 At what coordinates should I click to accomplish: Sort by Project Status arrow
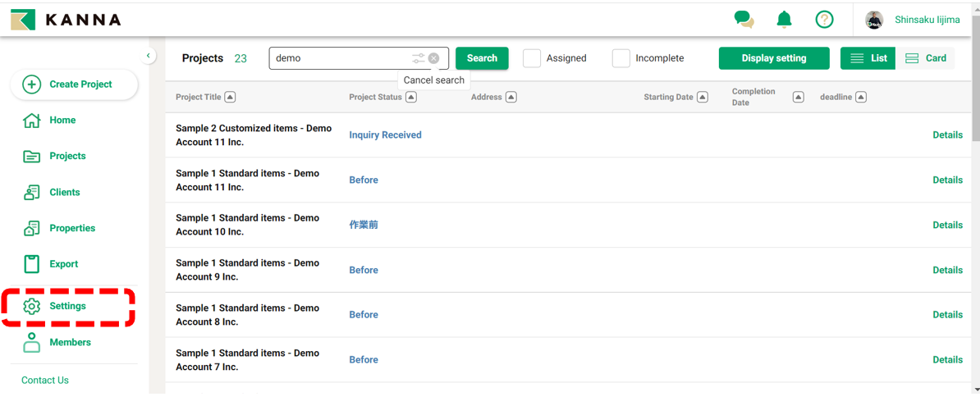[x=411, y=97]
